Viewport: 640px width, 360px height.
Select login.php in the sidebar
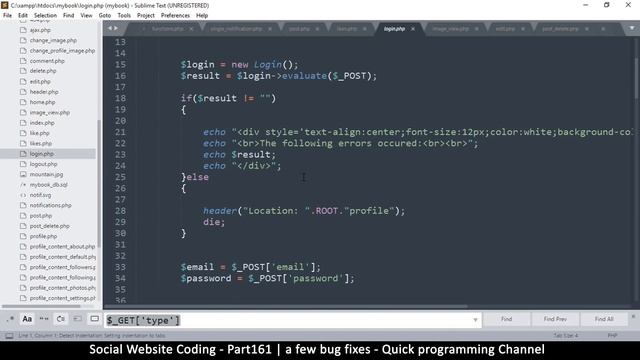(x=42, y=154)
